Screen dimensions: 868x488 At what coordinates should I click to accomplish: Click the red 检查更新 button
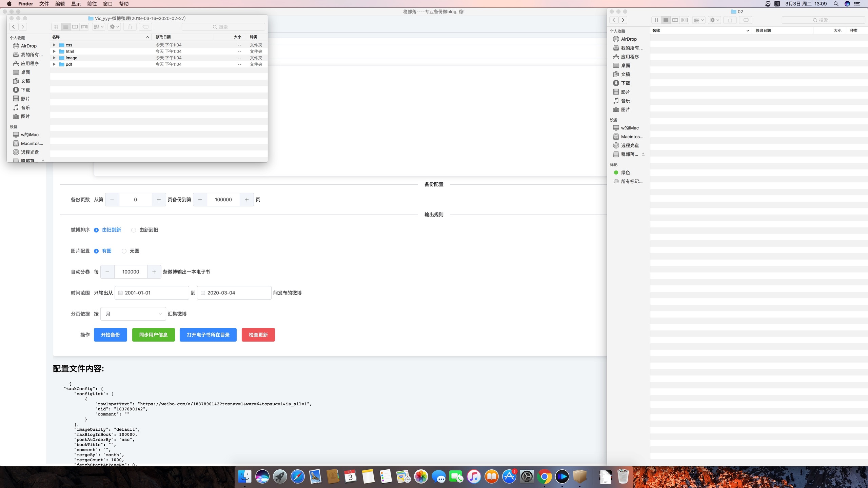click(x=258, y=335)
